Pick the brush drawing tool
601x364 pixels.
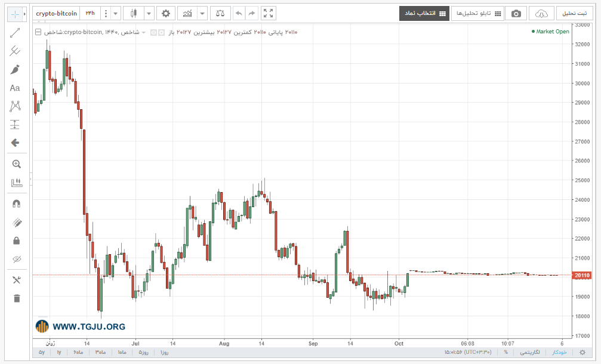15,69
